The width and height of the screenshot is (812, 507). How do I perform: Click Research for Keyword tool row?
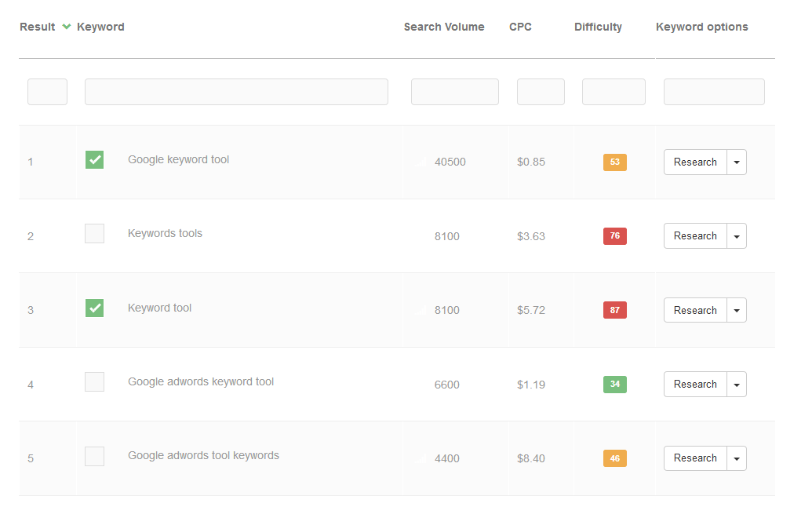(695, 310)
